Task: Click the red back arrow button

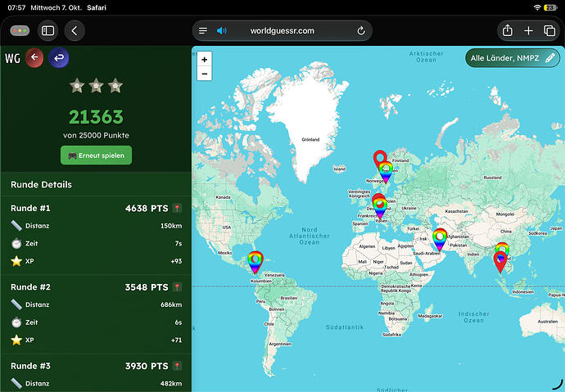Action: point(34,57)
